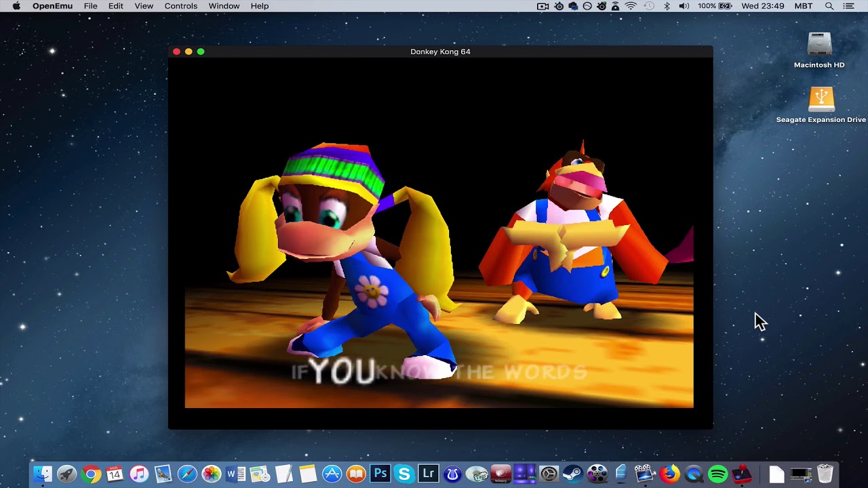
Task: Launch Lightroom from the Dock
Action: [x=428, y=474]
